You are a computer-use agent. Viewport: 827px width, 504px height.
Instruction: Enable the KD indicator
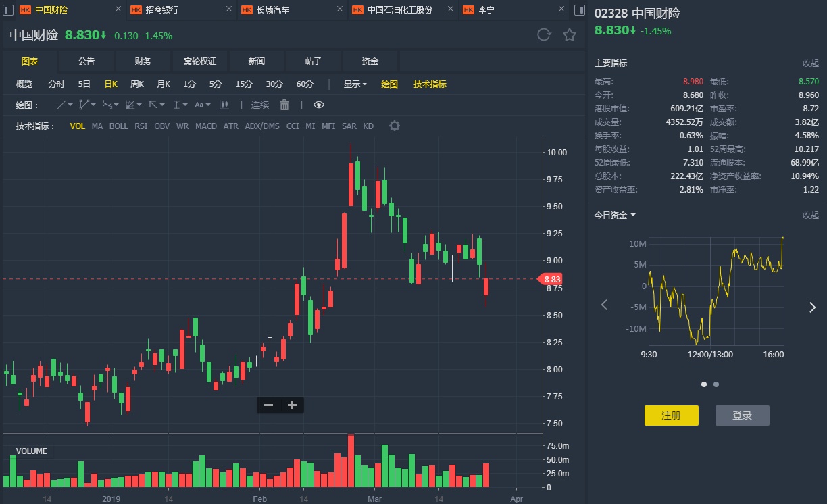click(x=368, y=126)
